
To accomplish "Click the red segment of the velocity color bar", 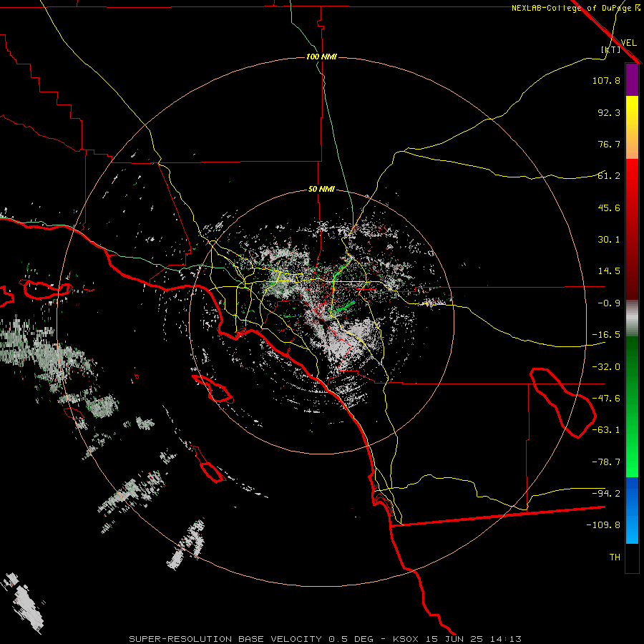I will point(632,229).
